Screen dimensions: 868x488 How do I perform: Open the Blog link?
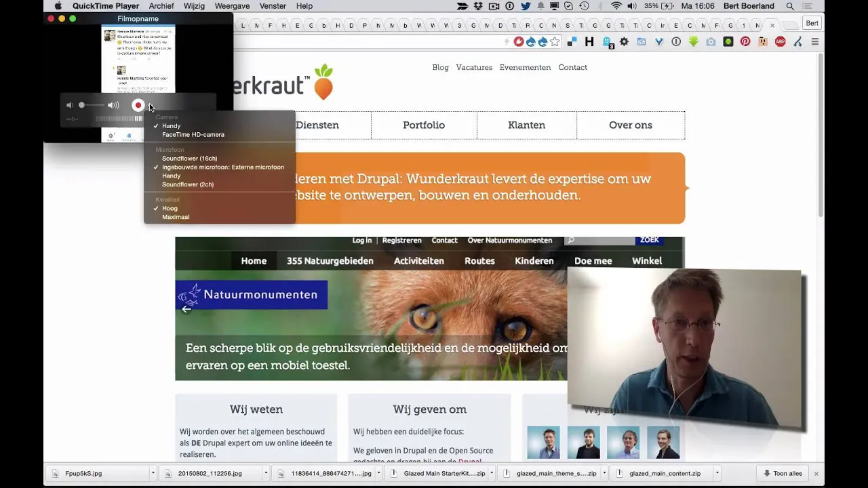tap(441, 68)
